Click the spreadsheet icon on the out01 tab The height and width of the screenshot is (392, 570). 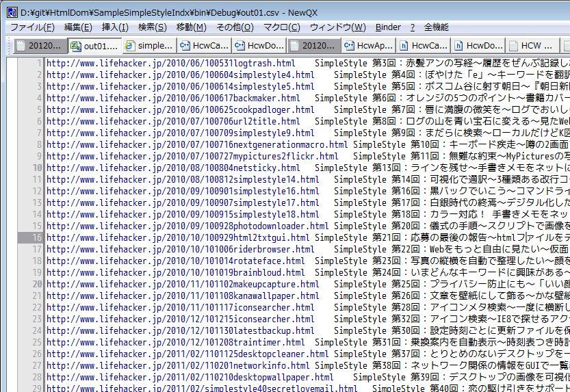click(75, 46)
